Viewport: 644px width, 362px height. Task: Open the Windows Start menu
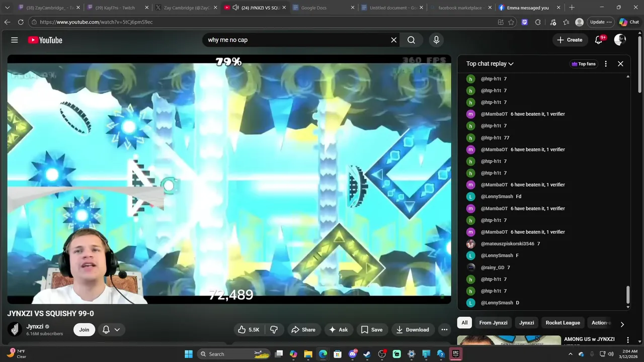tap(189, 354)
